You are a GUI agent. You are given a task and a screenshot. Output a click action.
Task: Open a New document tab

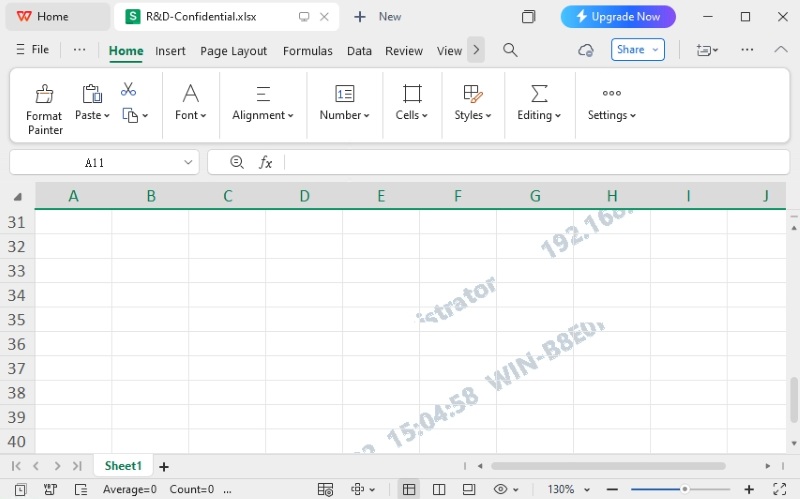click(378, 17)
